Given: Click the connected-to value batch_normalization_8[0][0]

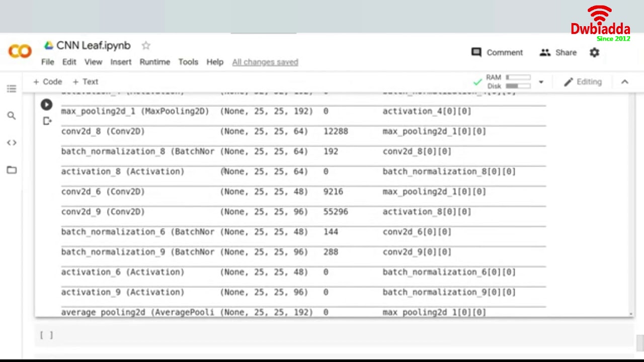Looking at the screenshot, I should (x=449, y=171).
